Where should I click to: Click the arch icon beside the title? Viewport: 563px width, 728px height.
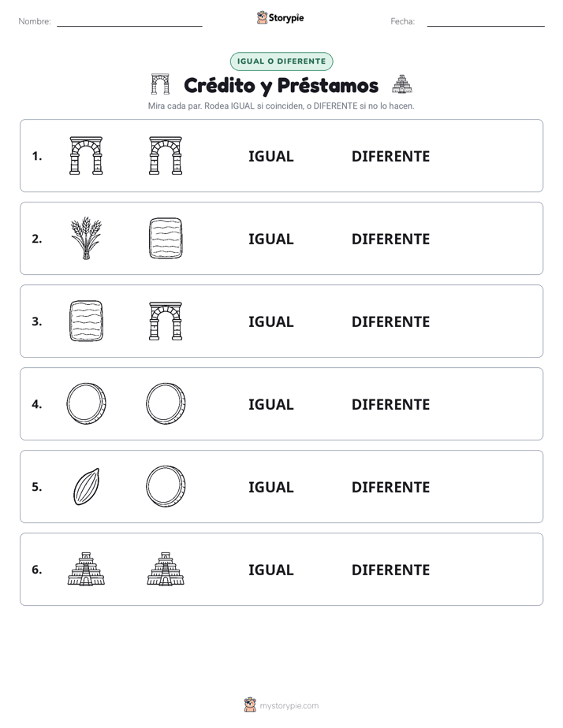point(160,84)
